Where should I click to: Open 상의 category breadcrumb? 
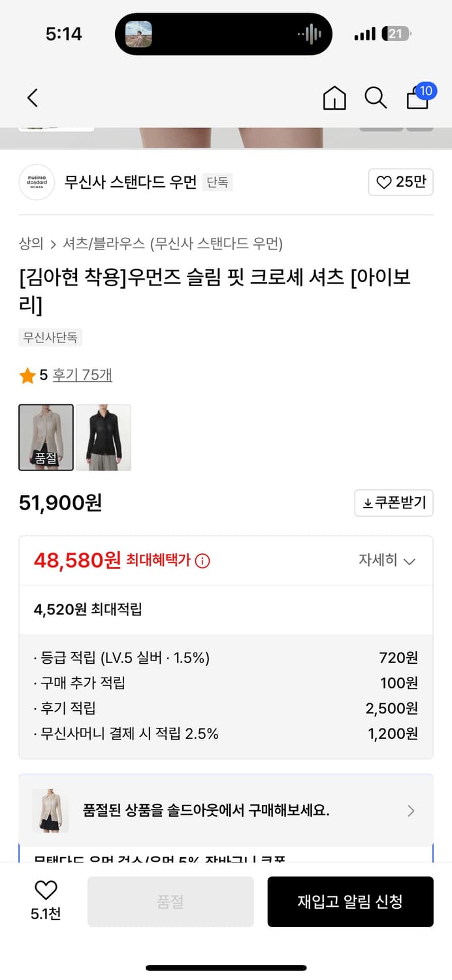pos(31,244)
